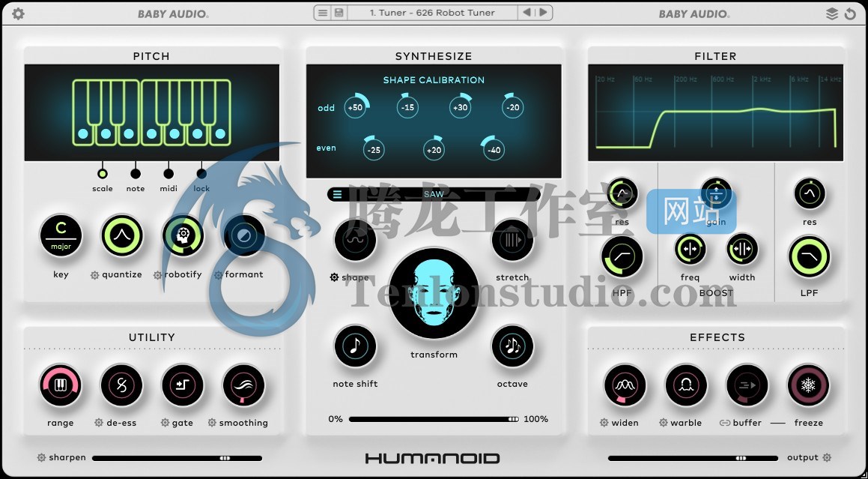Toggle the buffer link icon

(725, 423)
